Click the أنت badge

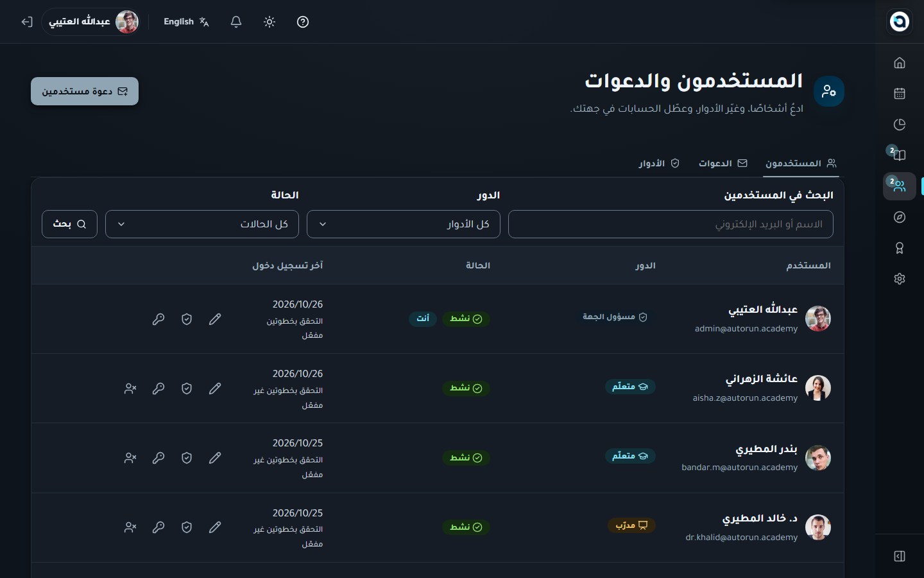pos(423,319)
